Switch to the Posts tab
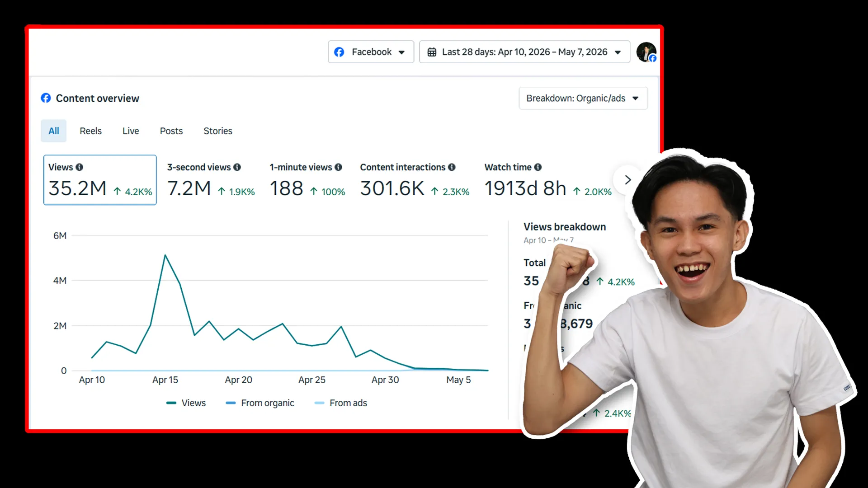868x488 pixels. (171, 131)
